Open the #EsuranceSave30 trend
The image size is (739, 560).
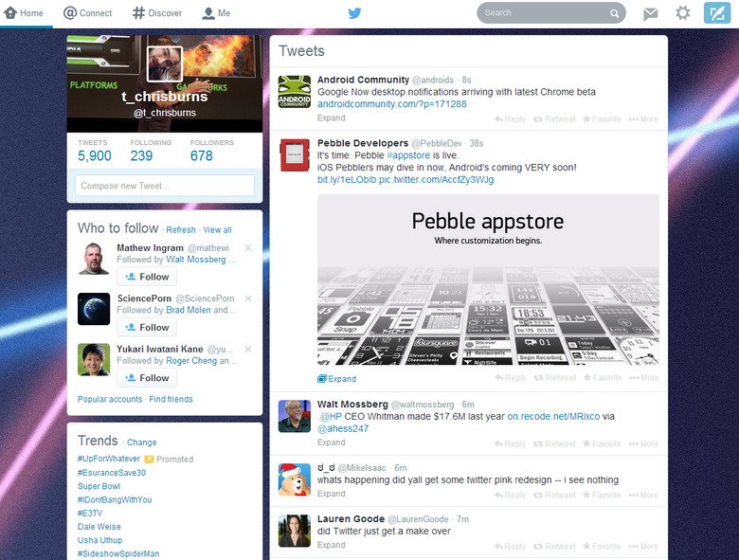(x=112, y=473)
